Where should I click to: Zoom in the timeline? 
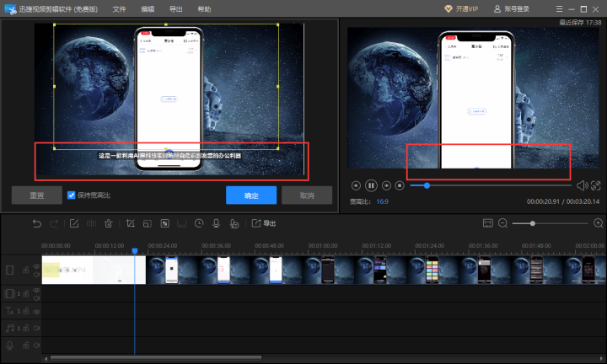click(598, 223)
